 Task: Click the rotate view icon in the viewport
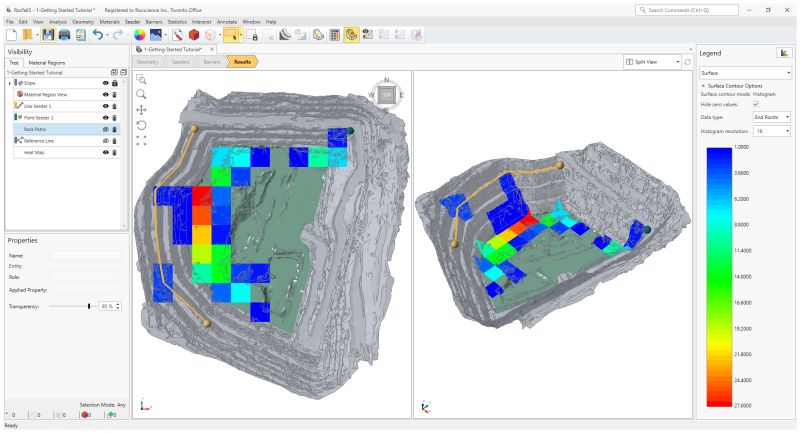[141, 125]
